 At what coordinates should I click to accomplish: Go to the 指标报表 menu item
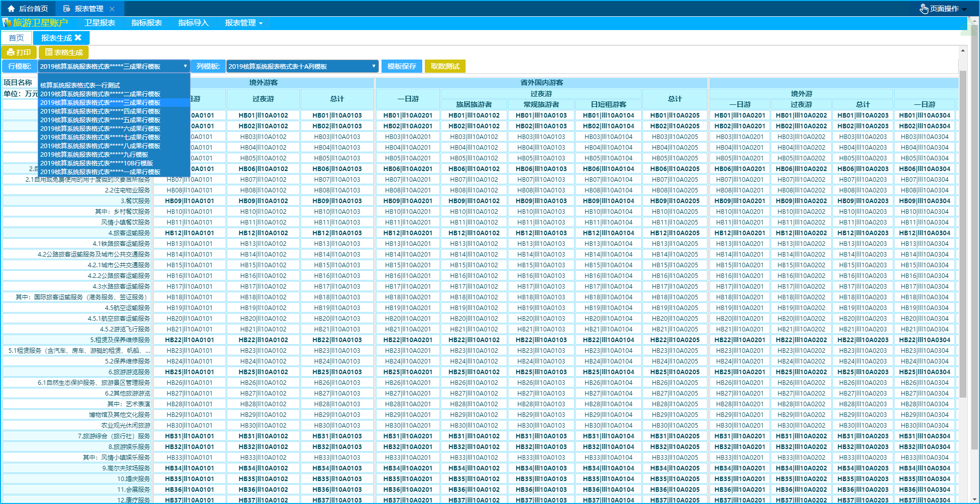[x=147, y=23]
